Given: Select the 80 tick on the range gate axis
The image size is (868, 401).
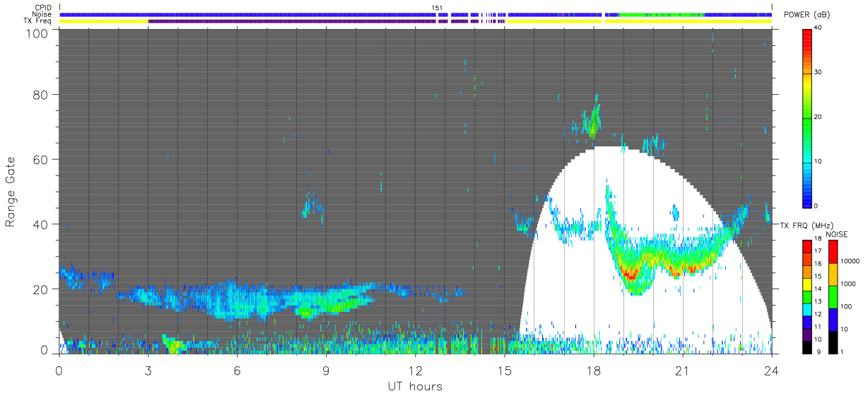Looking at the screenshot, I should pyautogui.click(x=40, y=94).
